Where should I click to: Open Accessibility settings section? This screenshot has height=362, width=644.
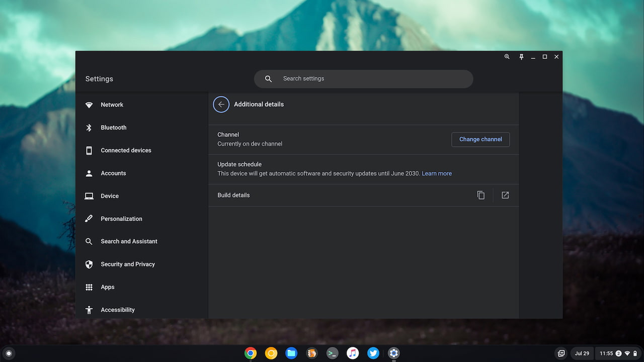pyautogui.click(x=118, y=310)
